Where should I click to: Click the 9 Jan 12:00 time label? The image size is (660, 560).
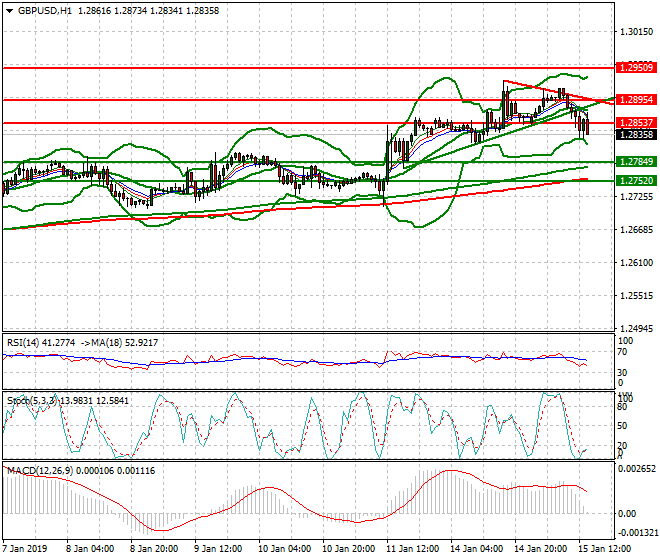coord(218,549)
